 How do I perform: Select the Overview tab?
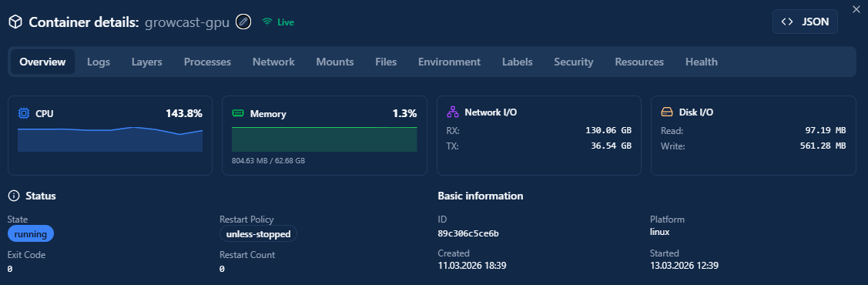42,62
